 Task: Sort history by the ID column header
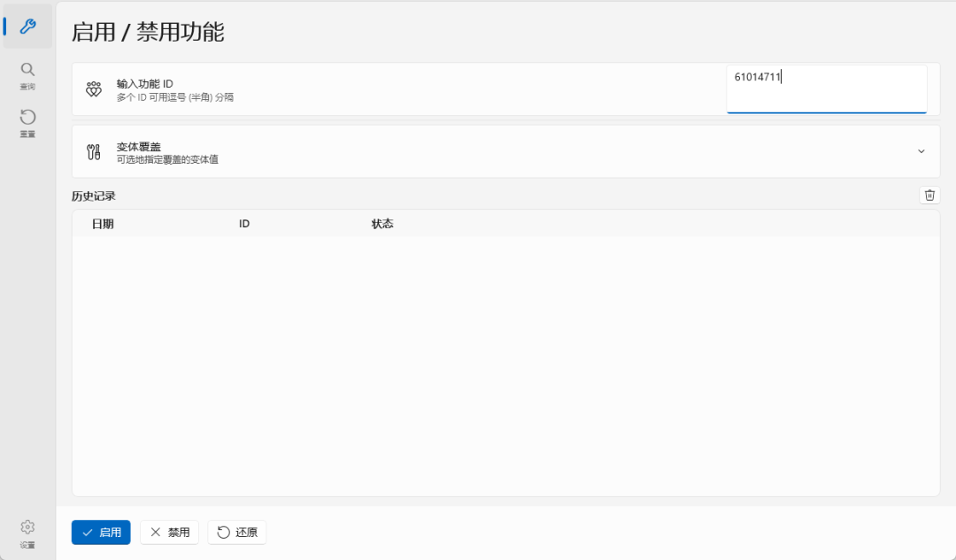[x=244, y=224]
